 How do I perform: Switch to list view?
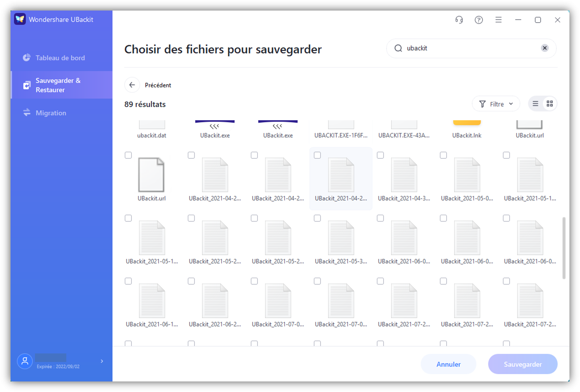click(x=535, y=104)
